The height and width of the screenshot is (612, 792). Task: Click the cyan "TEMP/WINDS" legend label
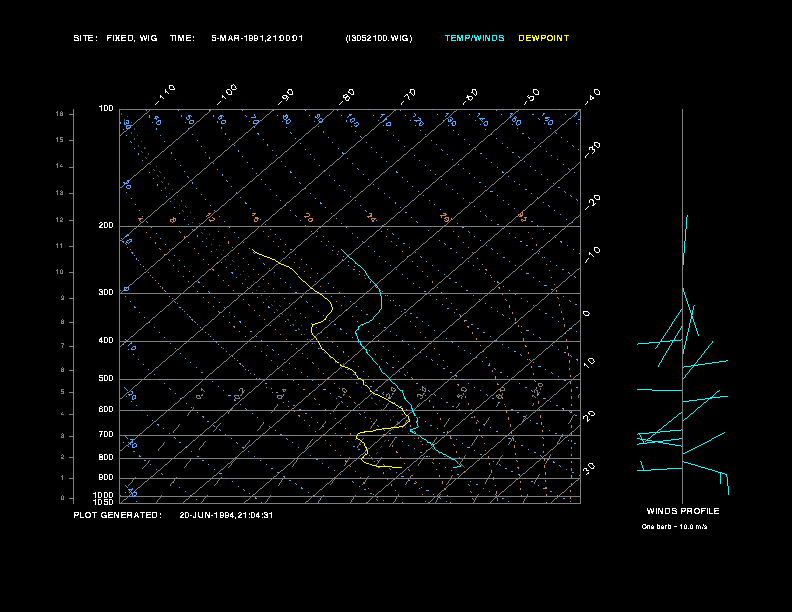[474, 38]
